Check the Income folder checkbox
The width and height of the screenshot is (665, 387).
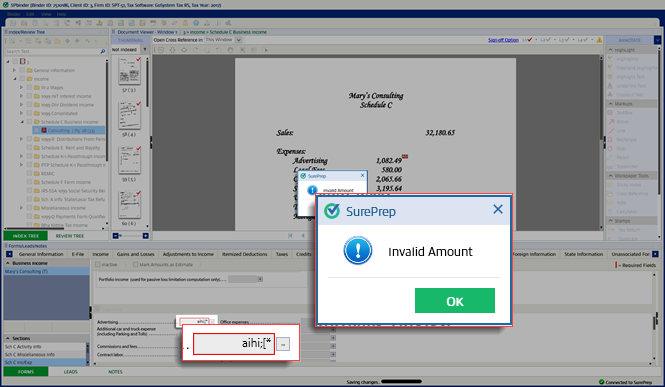pyautogui.click(x=22, y=79)
